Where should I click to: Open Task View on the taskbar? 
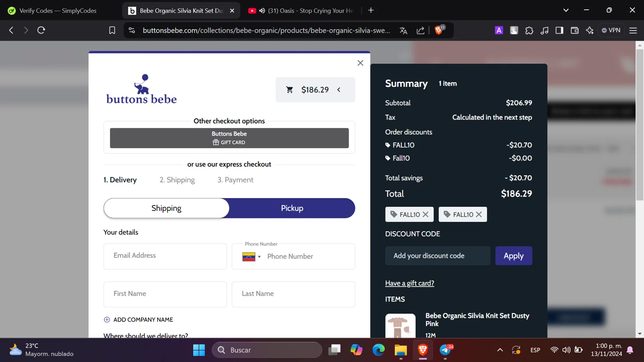(x=334, y=350)
